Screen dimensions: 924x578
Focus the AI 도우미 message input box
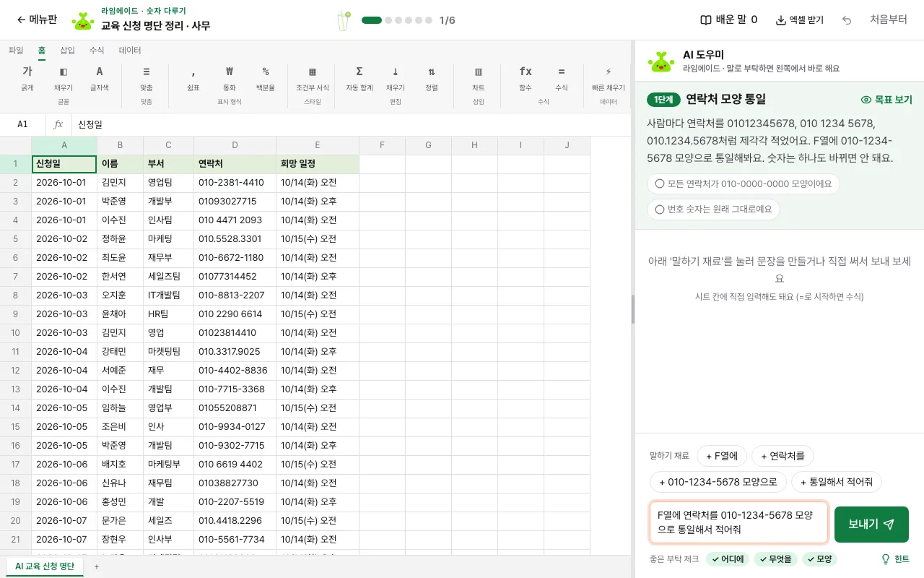pyautogui.click(x=738, y=523)
